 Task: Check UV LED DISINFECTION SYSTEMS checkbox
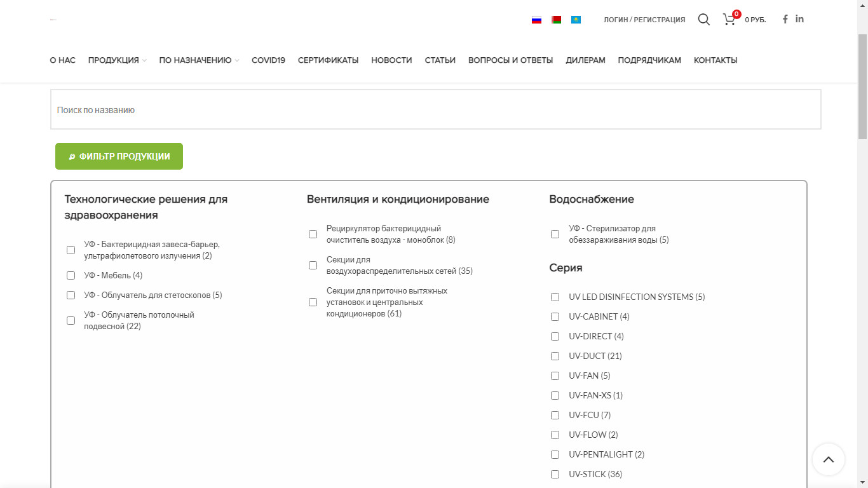(x=555, y=297)
